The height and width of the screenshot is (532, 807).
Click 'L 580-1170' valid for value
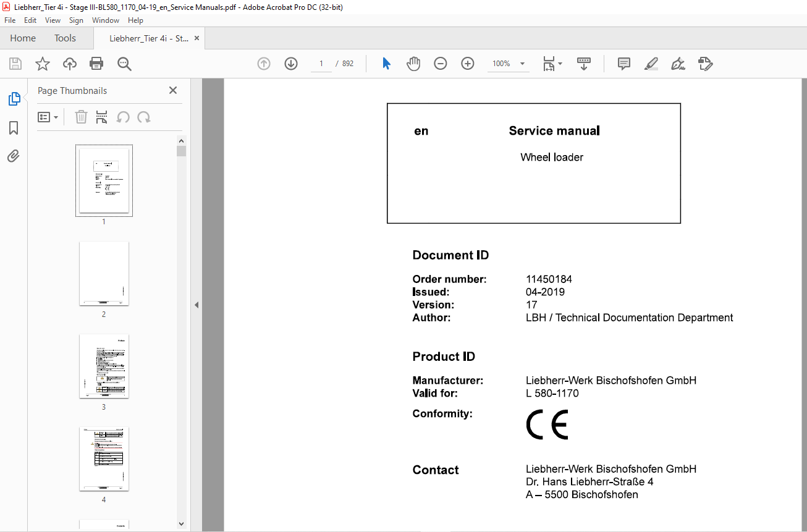click(552, 393)
